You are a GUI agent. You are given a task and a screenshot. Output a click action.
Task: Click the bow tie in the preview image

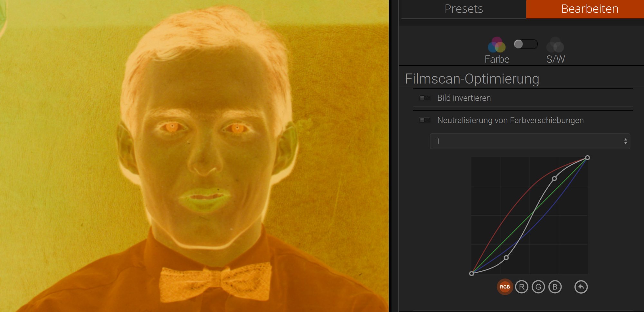[x=215, y=280]
